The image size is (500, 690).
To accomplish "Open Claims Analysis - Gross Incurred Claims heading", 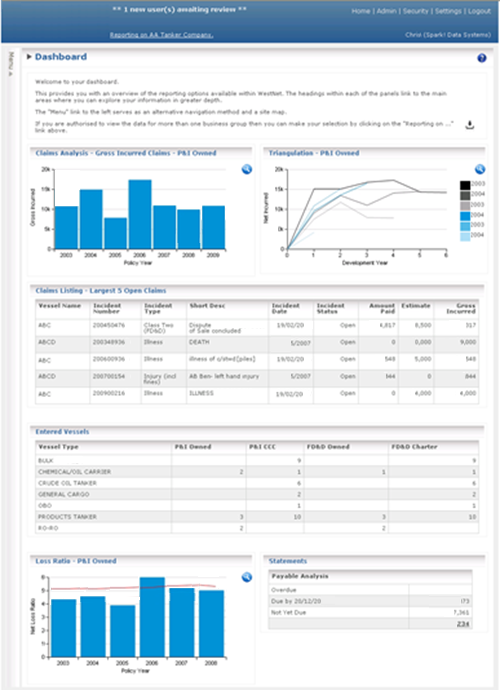I will pyautogui.click(x=126, y=153).
